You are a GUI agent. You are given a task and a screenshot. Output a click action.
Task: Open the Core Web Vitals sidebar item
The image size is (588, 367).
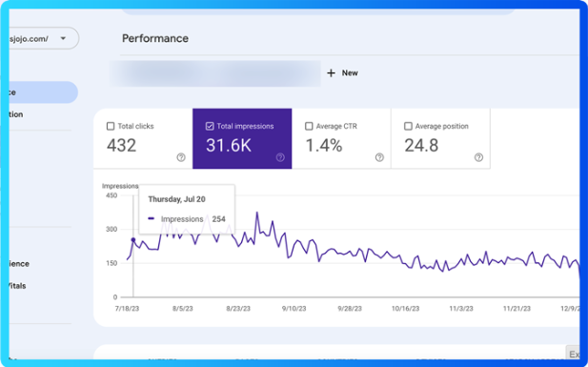click(17, 286)
